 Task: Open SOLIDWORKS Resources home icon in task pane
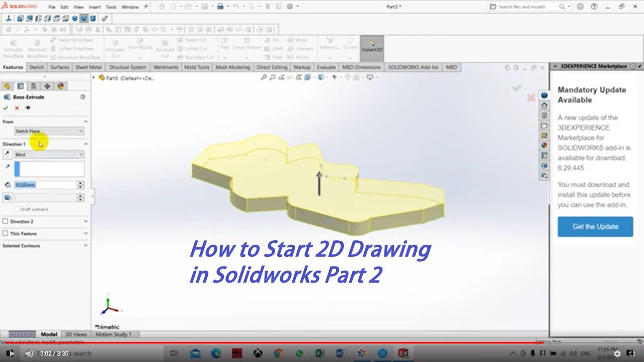point(544,105)
